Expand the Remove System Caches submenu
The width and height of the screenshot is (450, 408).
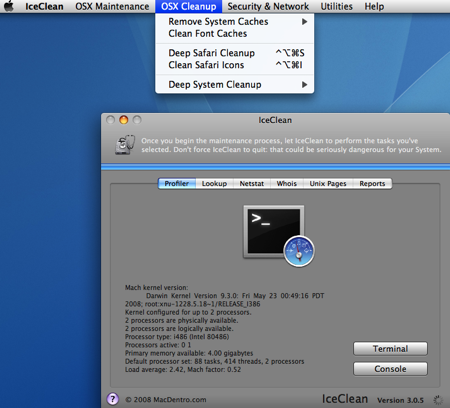pyautogui.click(x=234, y=22)
